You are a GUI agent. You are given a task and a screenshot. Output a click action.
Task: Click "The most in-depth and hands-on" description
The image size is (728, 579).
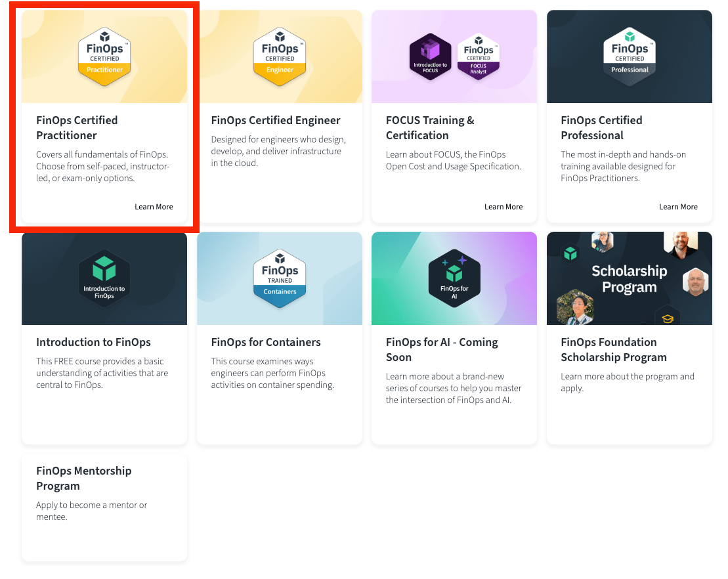click(x=623, y=166)
